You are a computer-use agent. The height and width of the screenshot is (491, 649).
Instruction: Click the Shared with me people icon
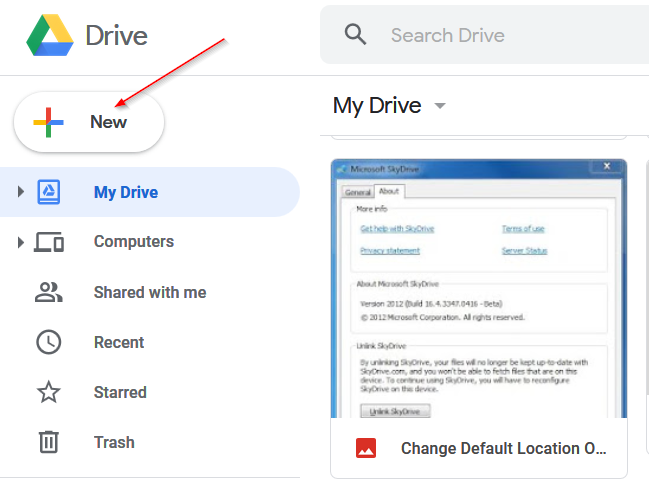[x=48, y=292]
